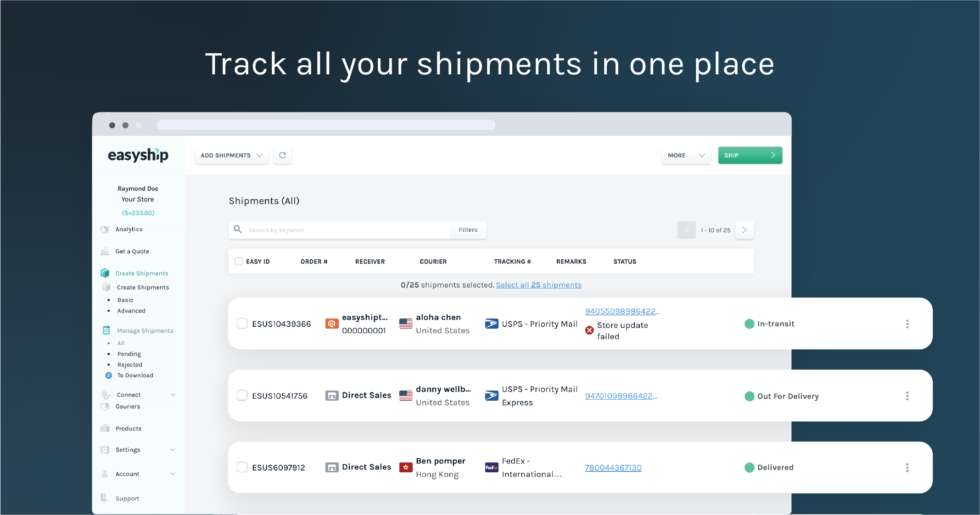The image size is (980, 515).
Task: Go to next page of shipments
Action: (x=745, y=230)
